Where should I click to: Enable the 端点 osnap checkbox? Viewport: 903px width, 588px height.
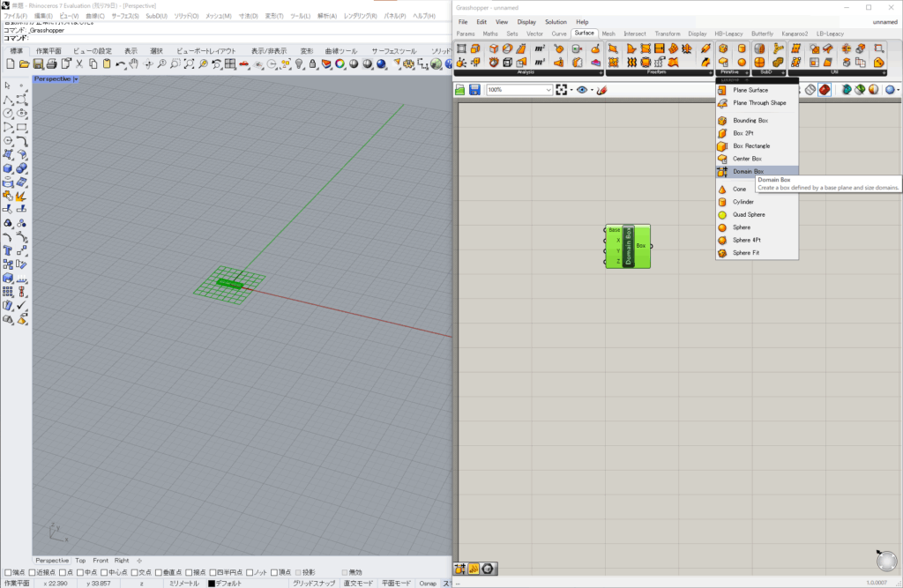[x=8, y=572]
